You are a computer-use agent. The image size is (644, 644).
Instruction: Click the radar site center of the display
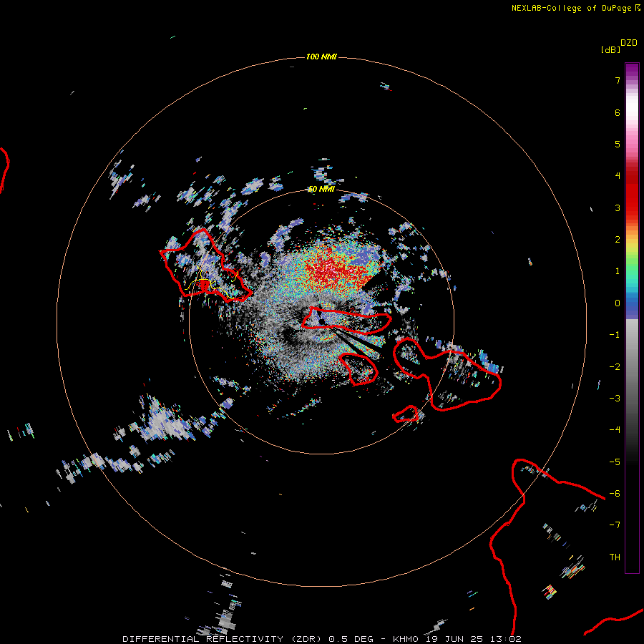click(321, 321)
